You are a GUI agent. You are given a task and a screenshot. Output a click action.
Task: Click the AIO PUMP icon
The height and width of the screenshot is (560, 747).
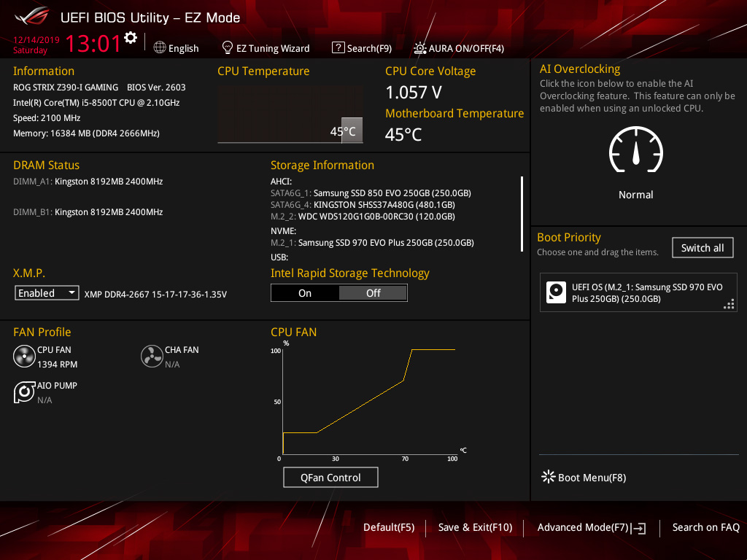coord(24,392)
